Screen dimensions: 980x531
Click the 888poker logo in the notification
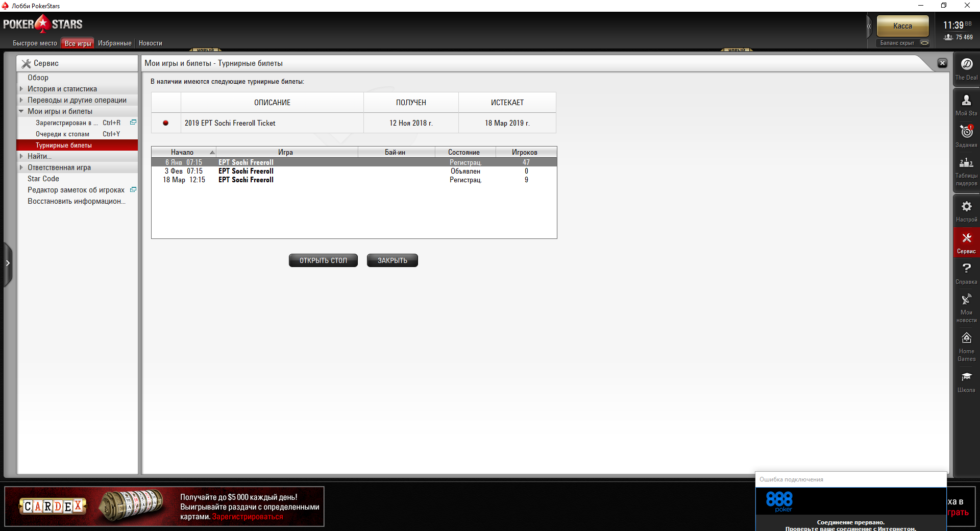[x=779, y=501]
